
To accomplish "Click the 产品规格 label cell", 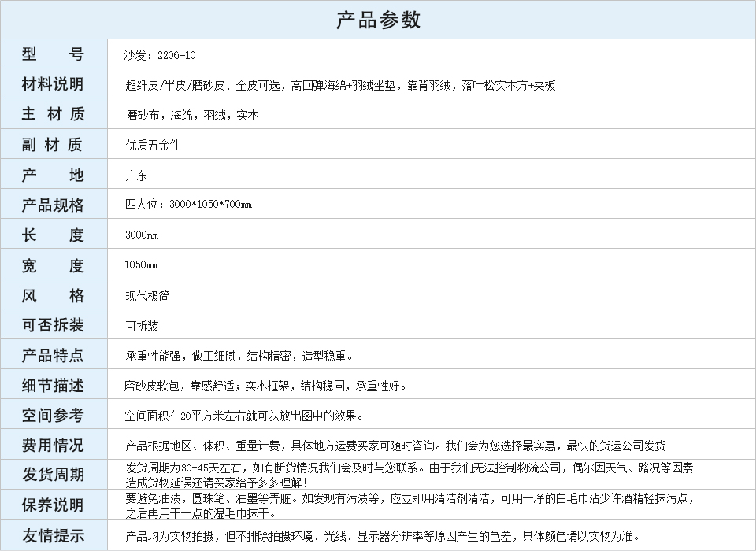I will pos(54,204).
